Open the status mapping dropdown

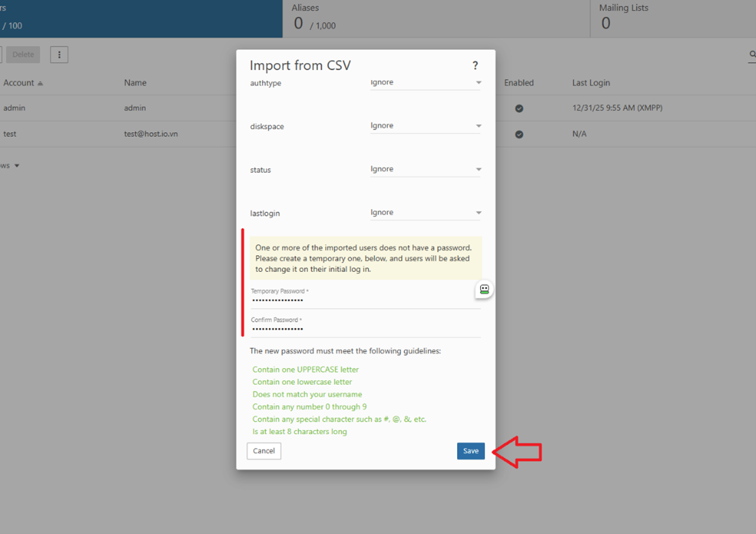[x=426, y=169]
